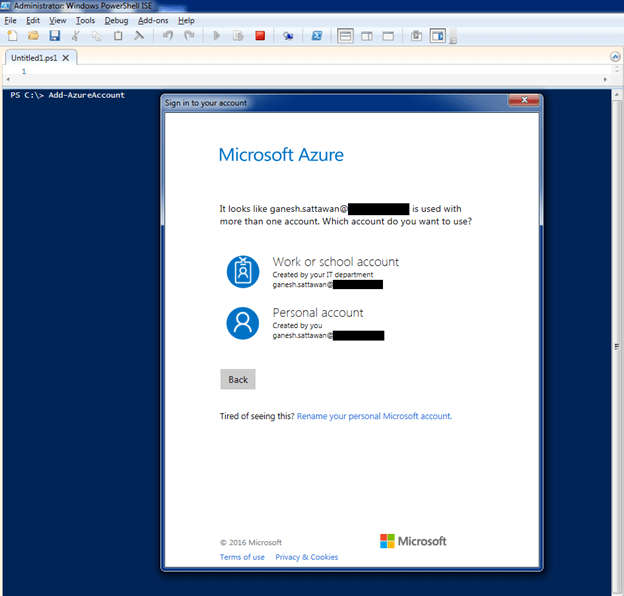Show script pane on the right icon
The height and width of the screenshot is (596, 624).
(367, 36)
